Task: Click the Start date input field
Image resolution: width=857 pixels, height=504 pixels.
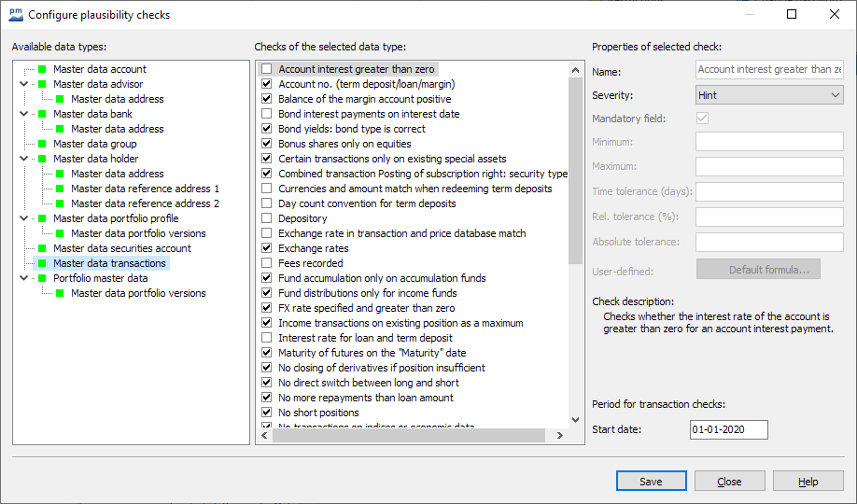Action: (x=728, y=429)
